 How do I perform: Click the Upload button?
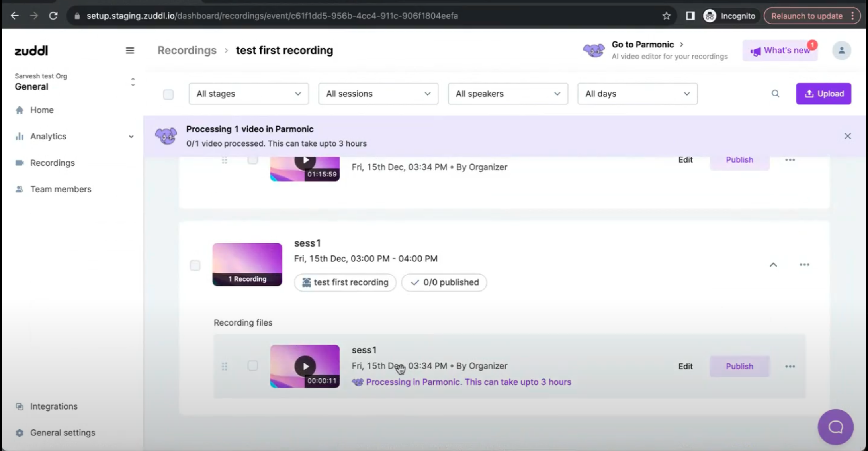pos(823,94)
